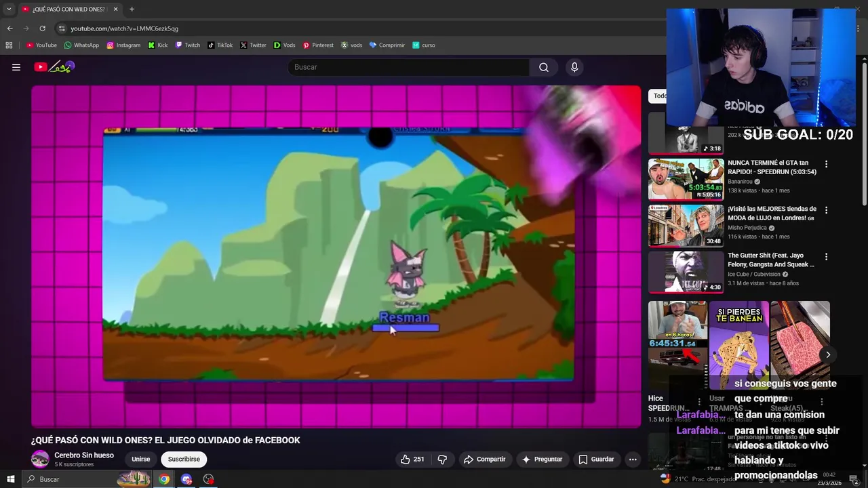Like the video with thumbs-up icon
The height and width of the screenshot is (488, 868).
[412, 460]
